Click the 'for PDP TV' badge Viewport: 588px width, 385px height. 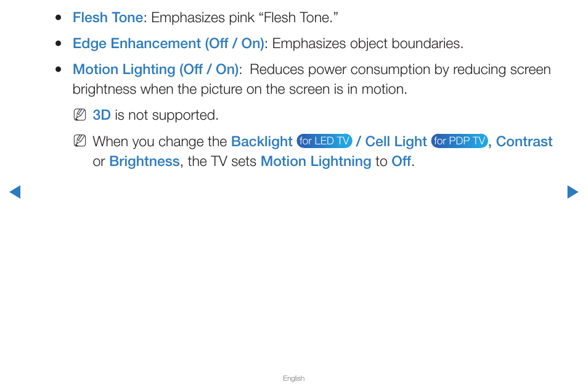(459, 141)
